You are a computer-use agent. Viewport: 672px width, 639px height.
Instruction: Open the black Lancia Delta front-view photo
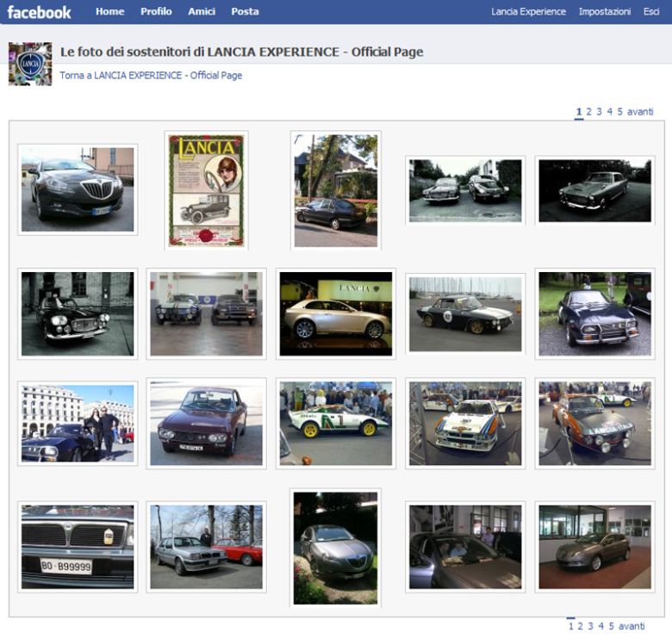click(78, 189)
